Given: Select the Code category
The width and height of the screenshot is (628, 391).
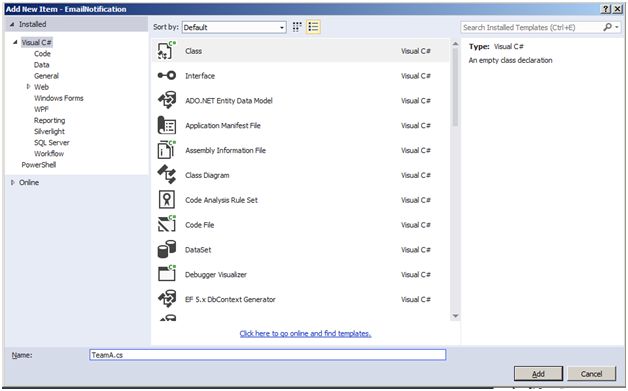Looking at the screenshot, I should coord(42,54).
